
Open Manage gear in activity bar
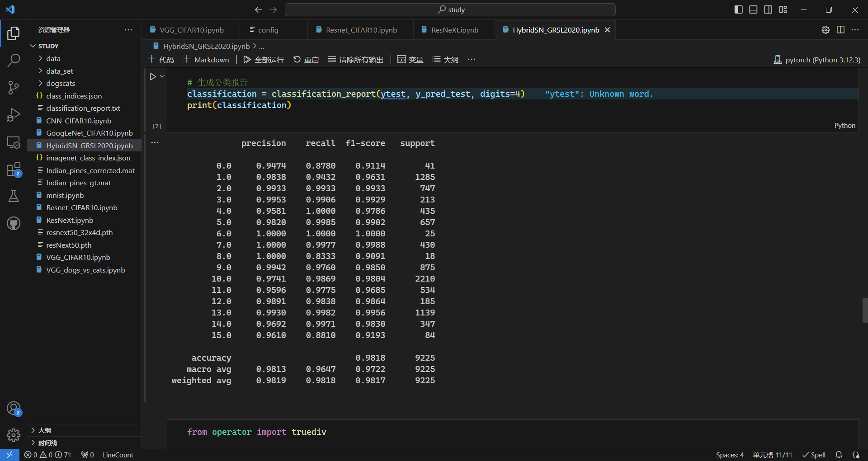click(x=14, y=435)
